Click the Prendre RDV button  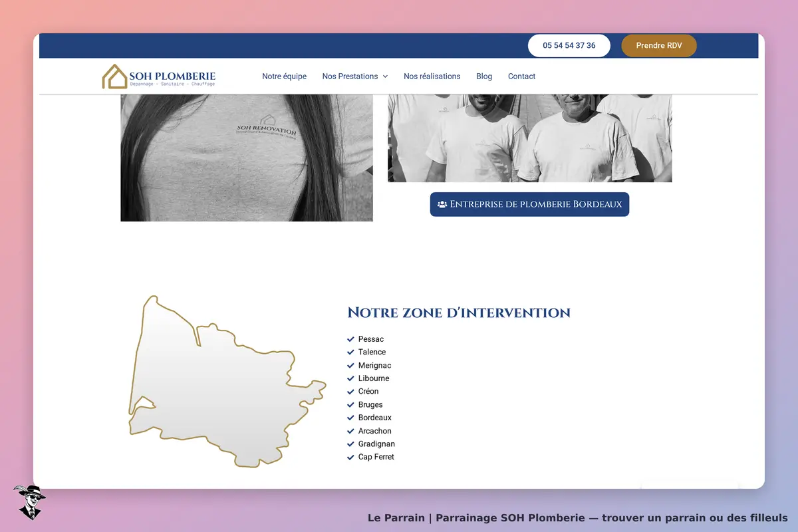click(659, 46)
